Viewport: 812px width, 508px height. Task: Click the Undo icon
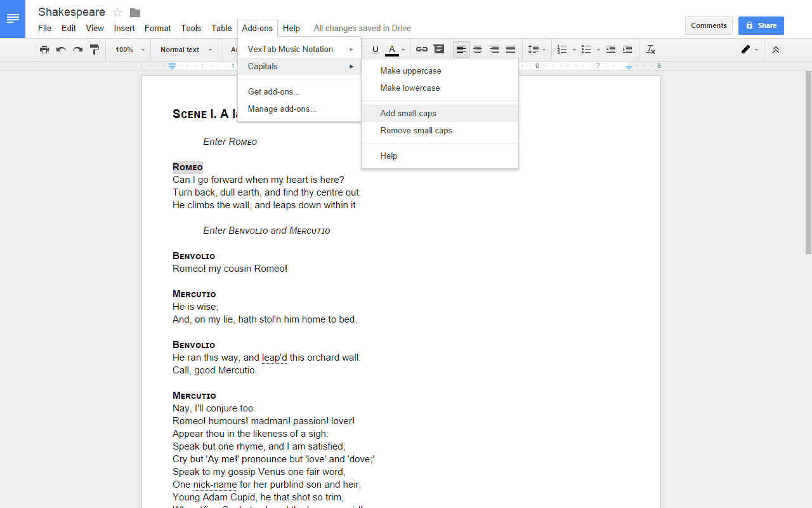[61, 50]
